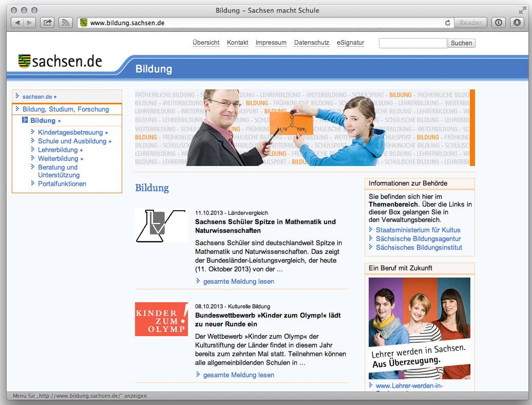This screenshot has width=532, height=405.
Task: Click the Lehrer werden in Sachsen banner
Action: pos(419,328)
